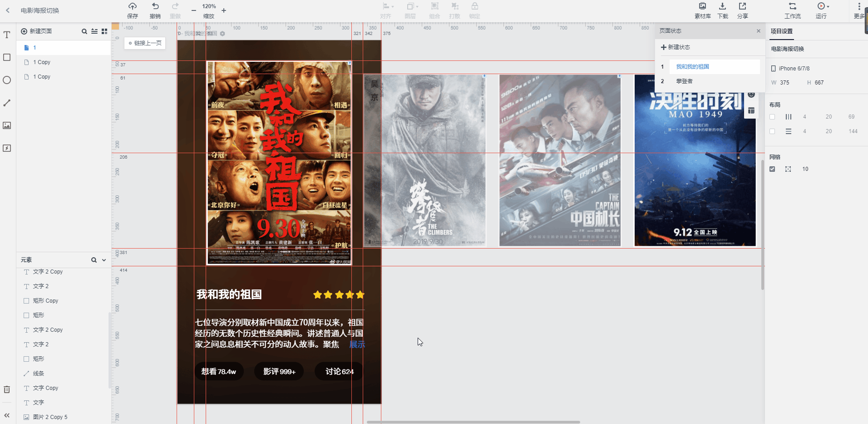Select the Rectangle tool in left sidebar

pos(7,57)
